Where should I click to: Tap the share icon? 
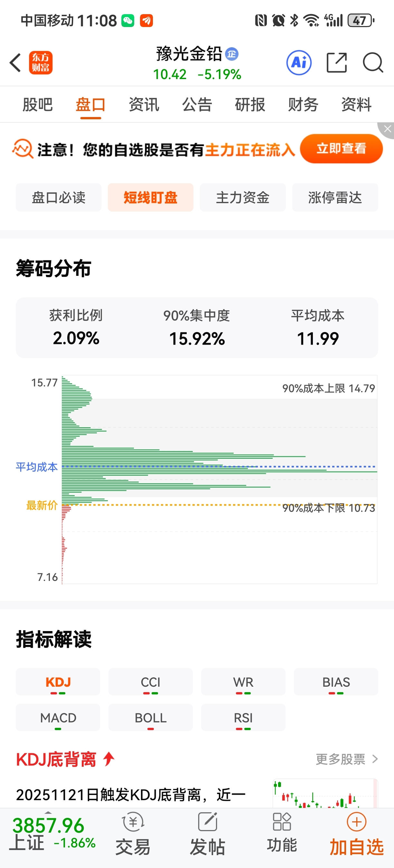coord(337,63)
